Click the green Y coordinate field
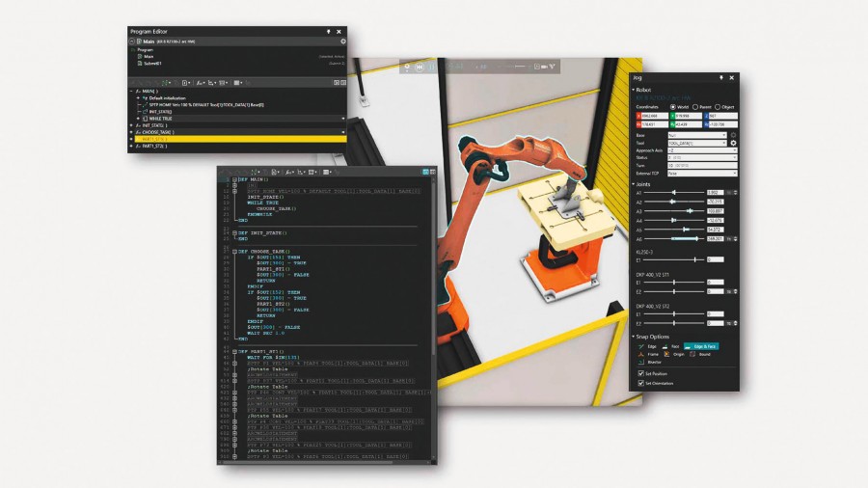Screen dimensions: 868x488 coord(686,116)
